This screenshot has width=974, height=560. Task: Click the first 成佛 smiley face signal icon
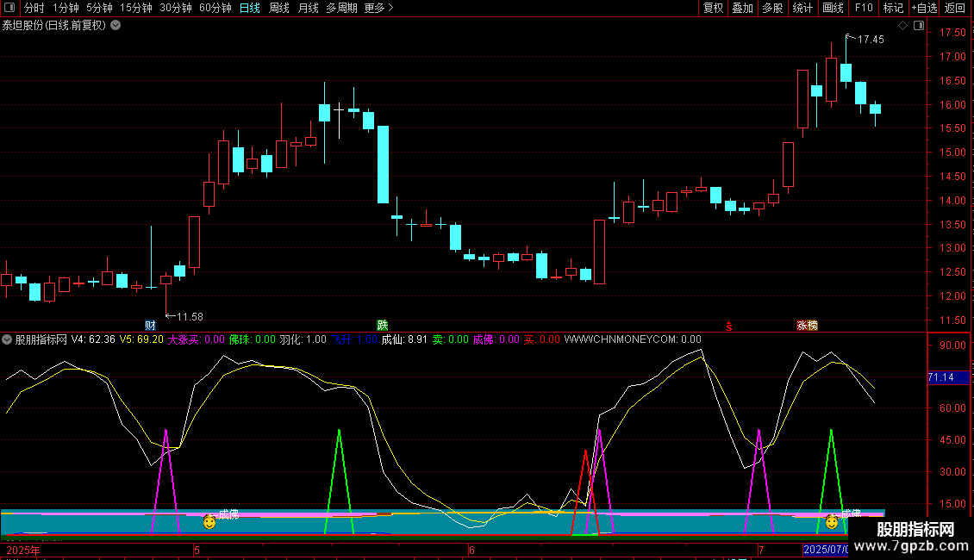click(209, 522)
